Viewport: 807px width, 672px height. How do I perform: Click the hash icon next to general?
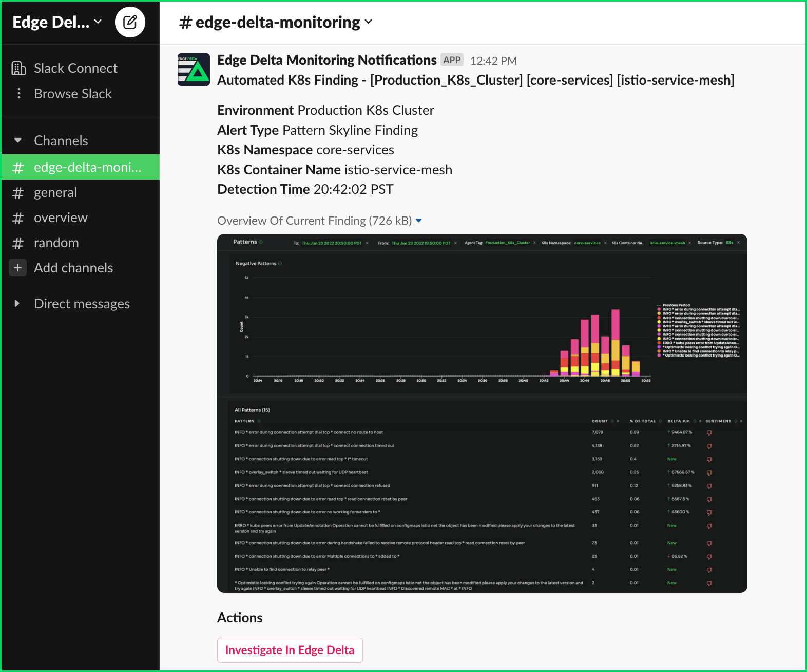18,193
